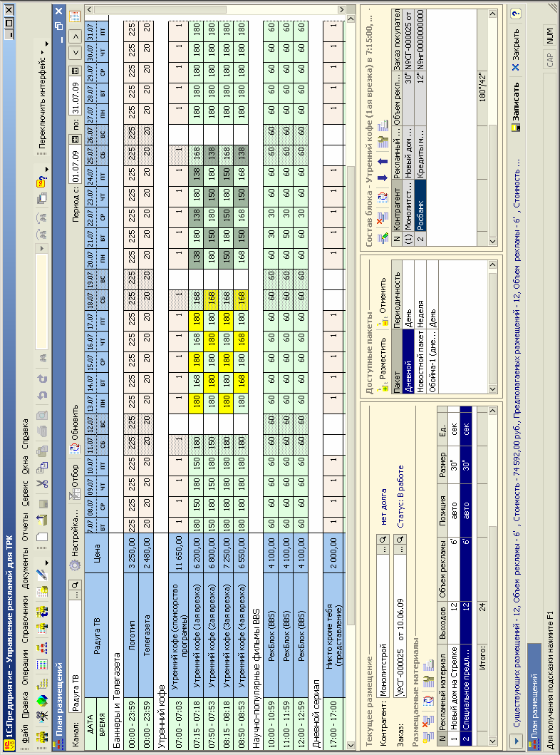Viewport: 560px width, 755px height.
Task: Open the Справка menu
Action: [25, 434]
